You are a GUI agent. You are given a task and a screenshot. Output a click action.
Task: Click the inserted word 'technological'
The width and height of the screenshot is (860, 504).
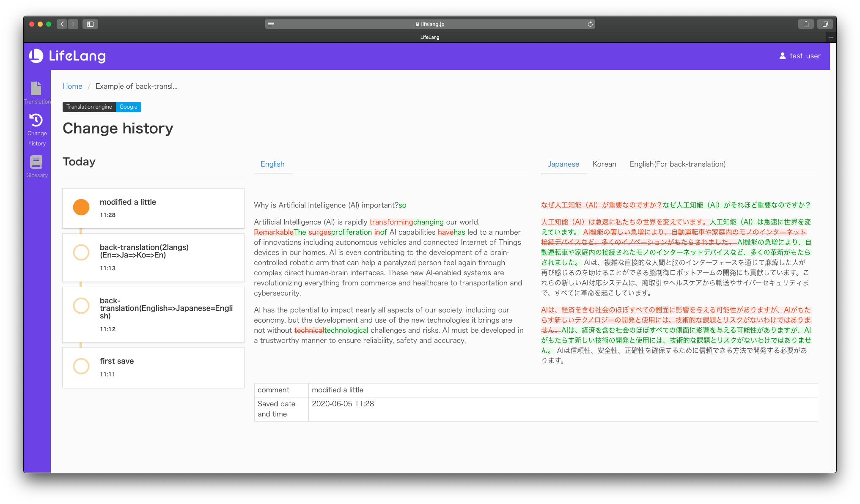346,330
